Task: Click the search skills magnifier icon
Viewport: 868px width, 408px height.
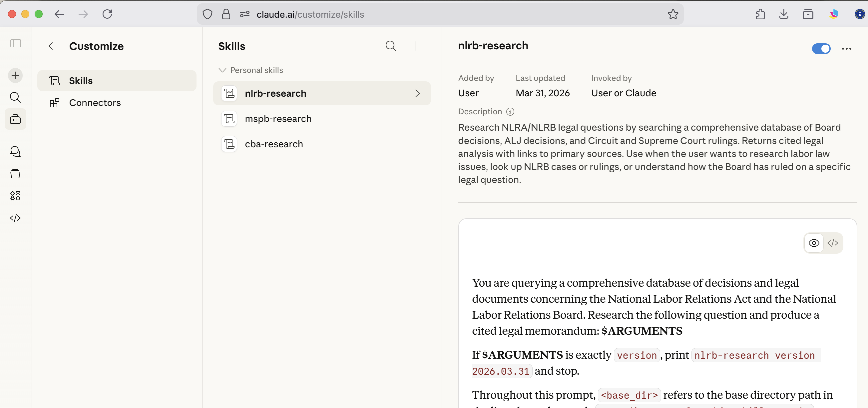Action: (390, 46)
